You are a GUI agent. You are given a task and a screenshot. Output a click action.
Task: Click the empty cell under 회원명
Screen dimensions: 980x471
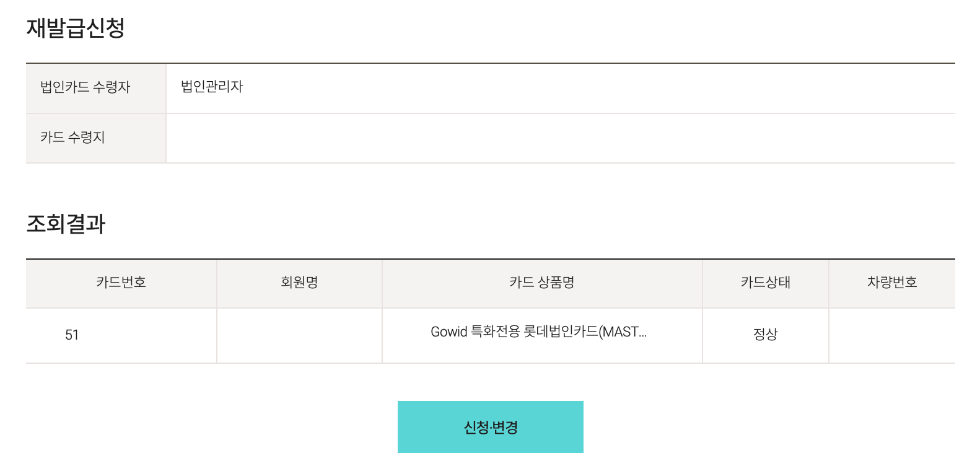[x=299, y=335]
